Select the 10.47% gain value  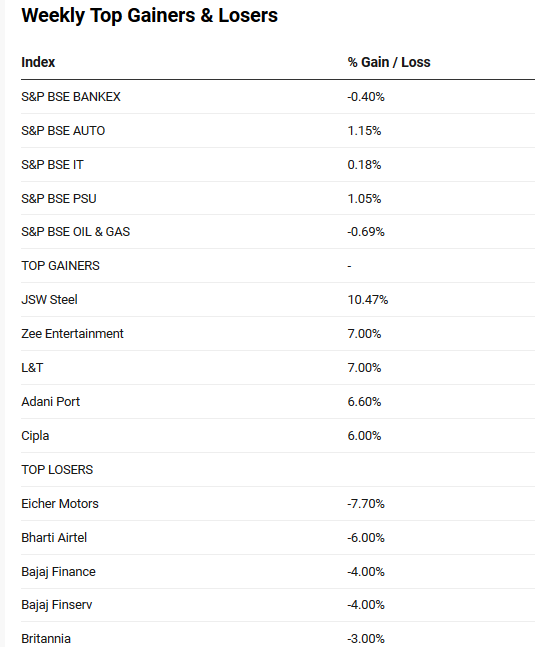[368, 300]
